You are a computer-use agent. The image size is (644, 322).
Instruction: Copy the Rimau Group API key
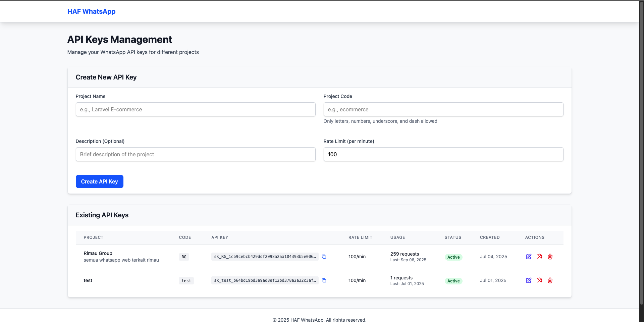coord(324,257)
